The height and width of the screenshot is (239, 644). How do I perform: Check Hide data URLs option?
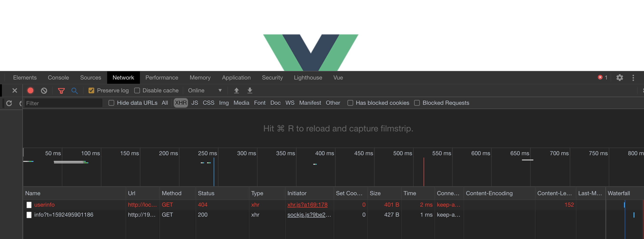(x=112, y=103)
